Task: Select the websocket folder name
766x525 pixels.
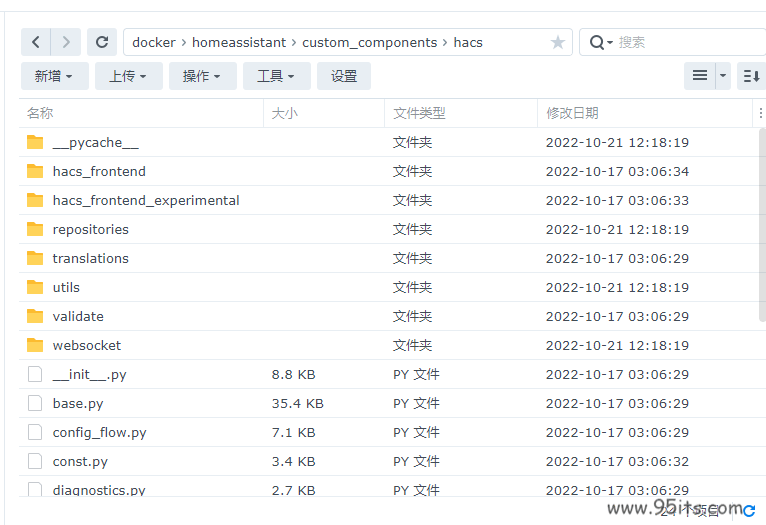Action: pyautogui.click(x=87, y=345)
